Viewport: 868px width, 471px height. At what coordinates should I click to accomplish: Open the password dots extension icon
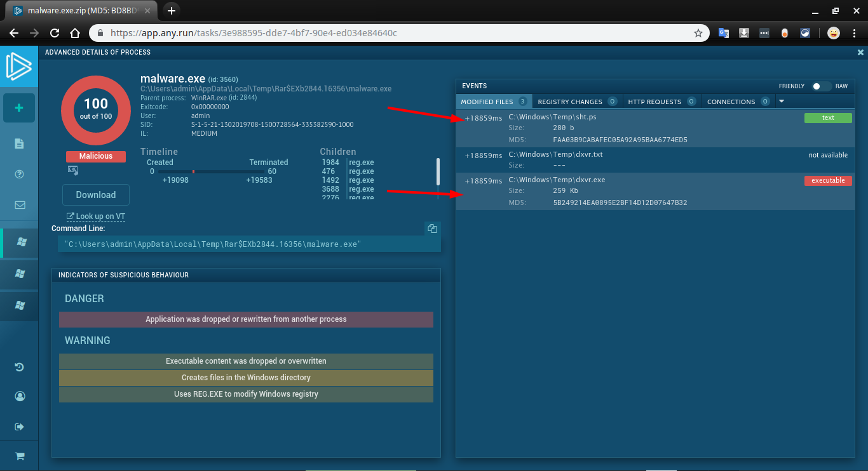point(764,33)
